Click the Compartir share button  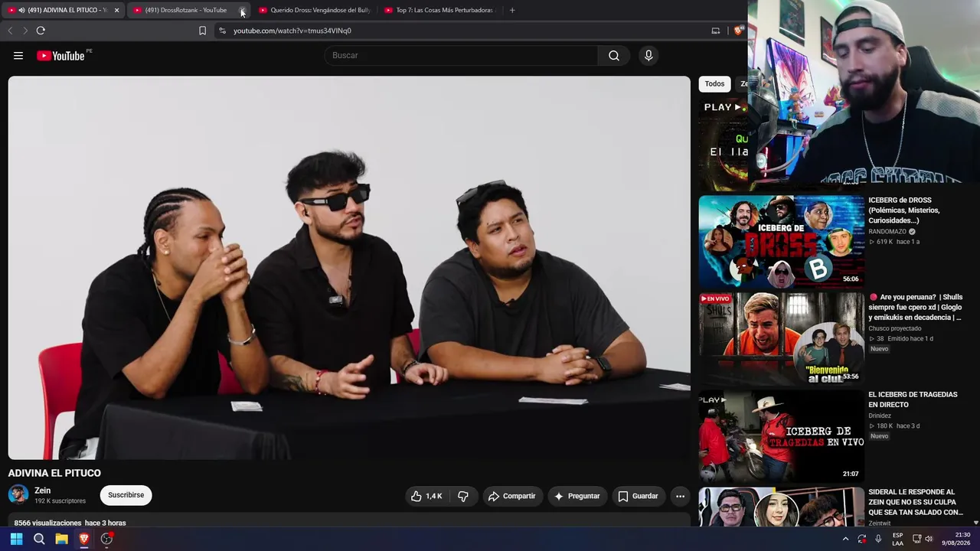point(511,496)
